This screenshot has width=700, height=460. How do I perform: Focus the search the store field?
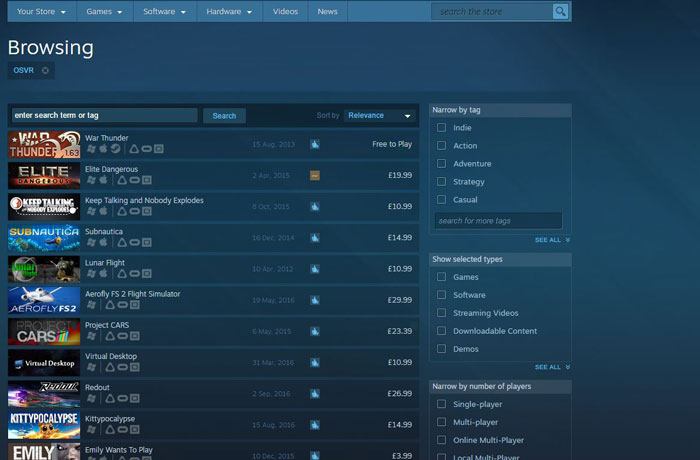[492, 12]
